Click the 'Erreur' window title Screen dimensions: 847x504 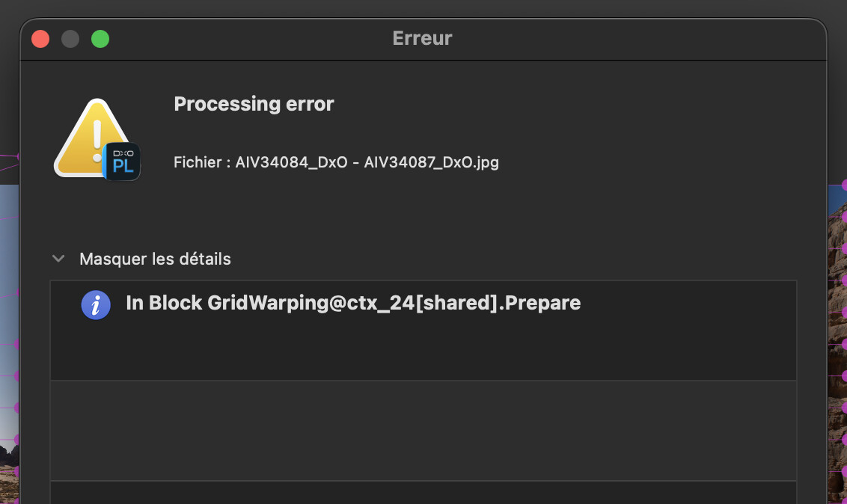tap(422, 38)
